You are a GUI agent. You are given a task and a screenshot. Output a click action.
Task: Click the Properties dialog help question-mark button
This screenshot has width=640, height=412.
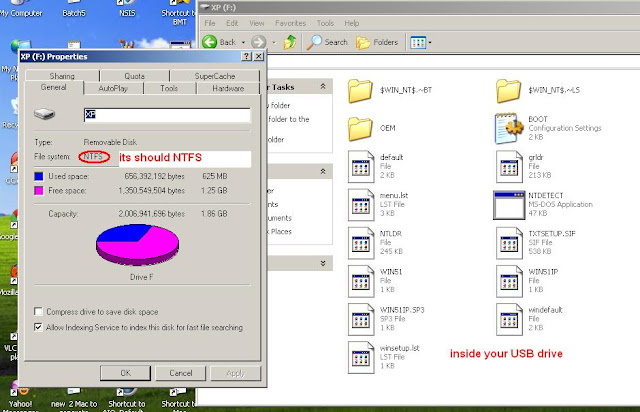click(x=247, y=56)
